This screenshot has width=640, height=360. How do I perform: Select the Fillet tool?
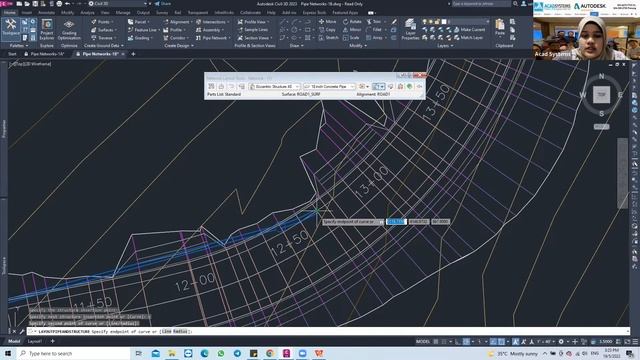(373, 30)
